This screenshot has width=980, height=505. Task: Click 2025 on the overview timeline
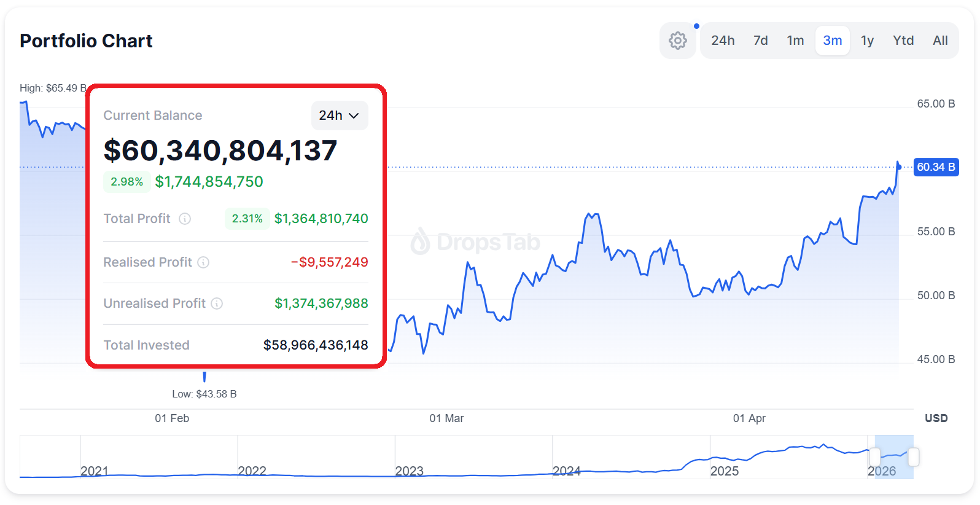click(x=725, y=471)
